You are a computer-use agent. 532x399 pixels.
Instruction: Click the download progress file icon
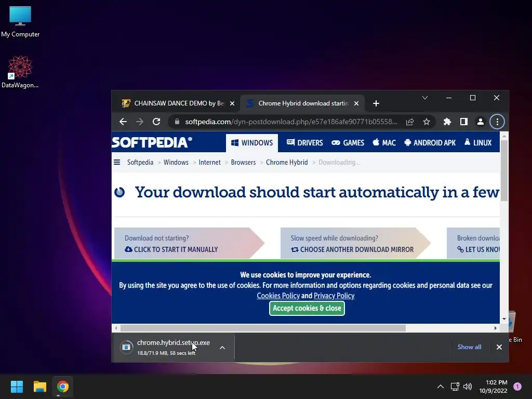(126, 347)
